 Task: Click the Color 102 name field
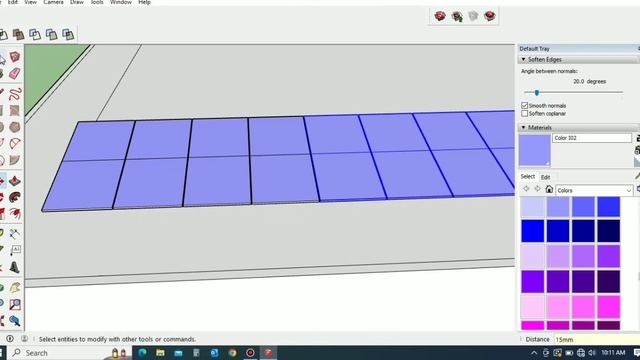click(x=592, y=138)
